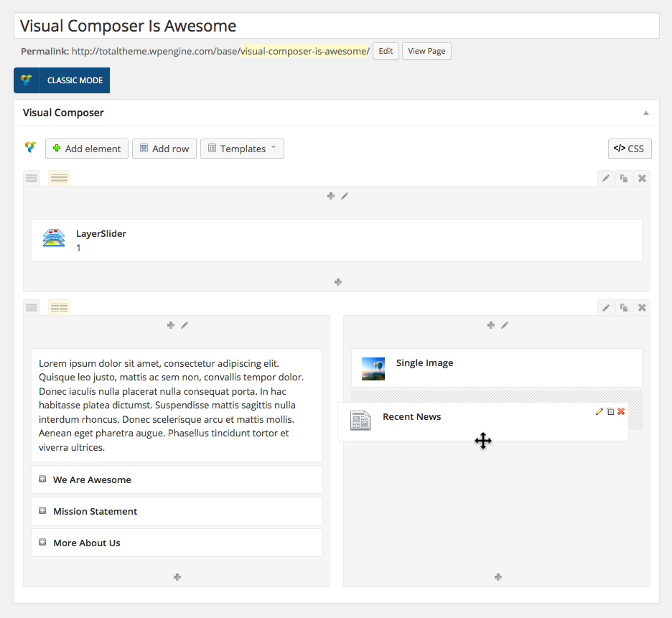Viewport: 672px width, 618px height.
Task: Click the LayerSlider label text
Action: (x=101, y=233)
